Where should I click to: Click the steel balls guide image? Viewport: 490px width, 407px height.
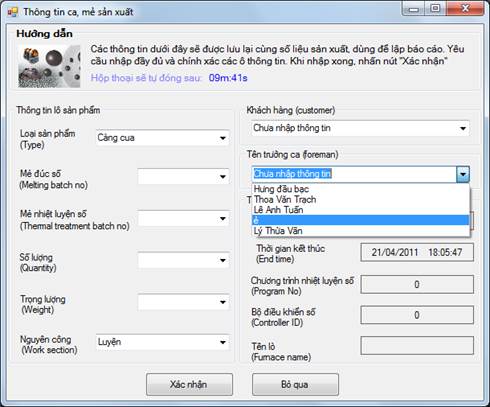pyautogui.click(x=49, y=66)
